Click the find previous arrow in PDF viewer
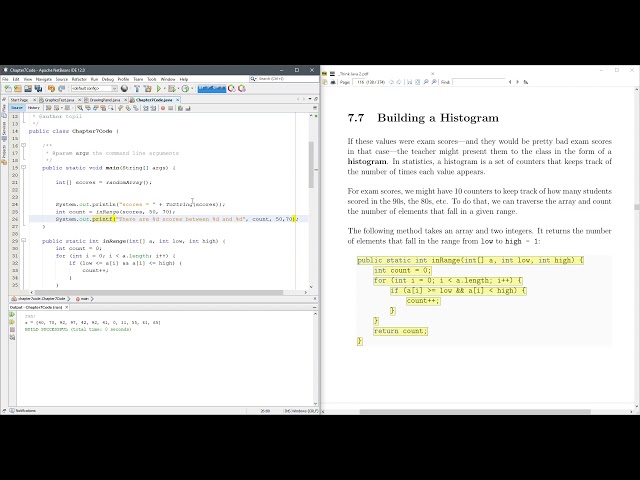This screenshot has width=640, height=480. point(510,82)
